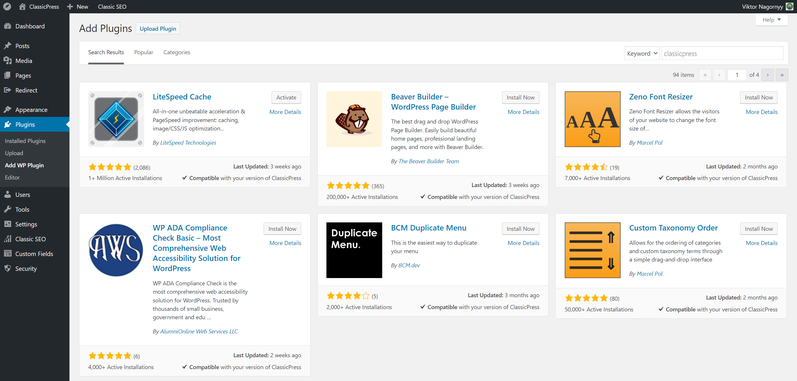Switch to the Search Results tab
Image resolution: width=797 pixels, height=381 pixels.
pos(106,52)
